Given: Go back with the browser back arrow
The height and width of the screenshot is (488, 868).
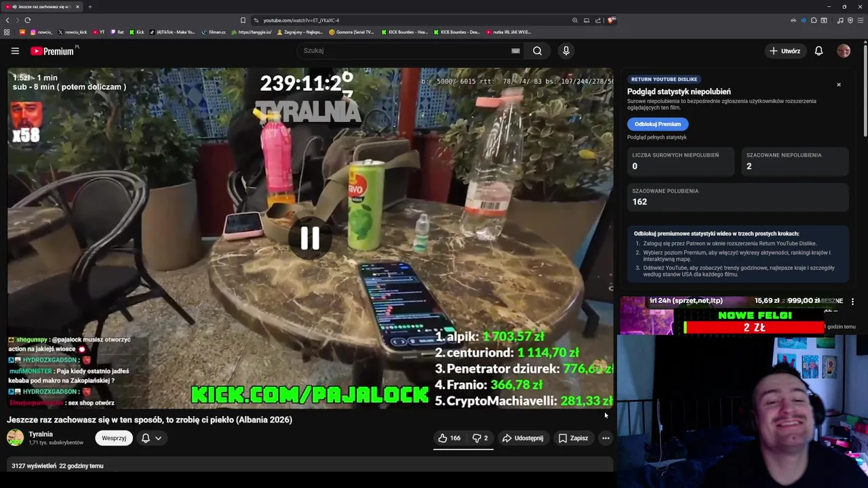Looking at the screenshot, I should pyautogui.click(x=7, y=20).
